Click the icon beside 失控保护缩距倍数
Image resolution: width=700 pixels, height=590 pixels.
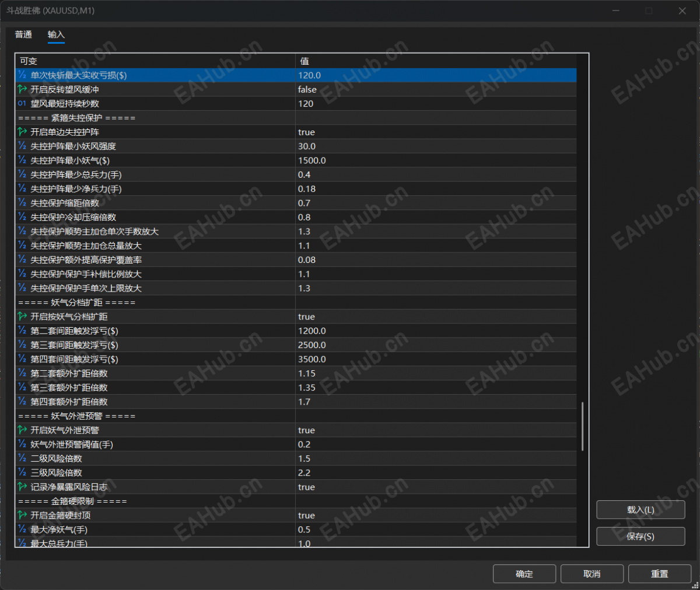[x=22, y=203]
